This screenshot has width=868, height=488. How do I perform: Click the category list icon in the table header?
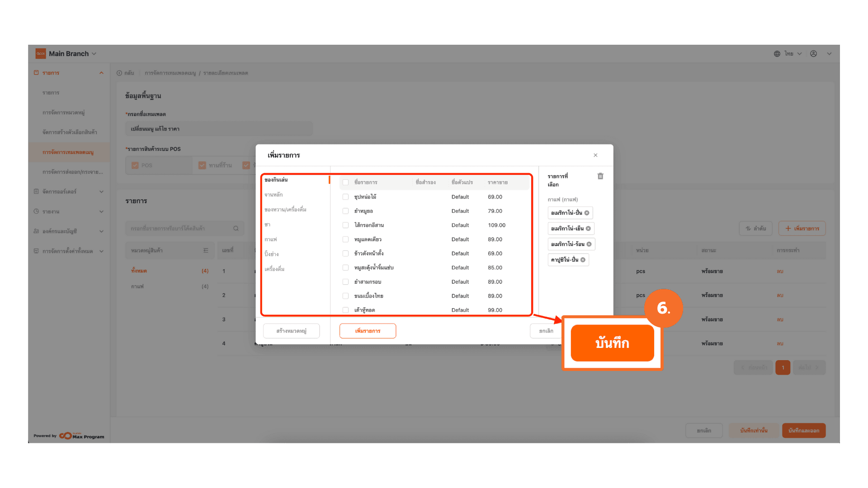coord(206,250)
